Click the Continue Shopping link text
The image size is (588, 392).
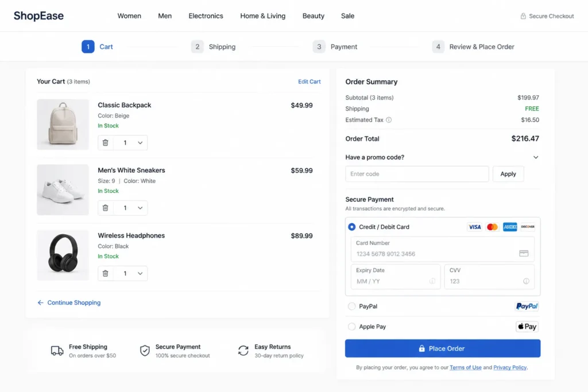pos(74,303)
